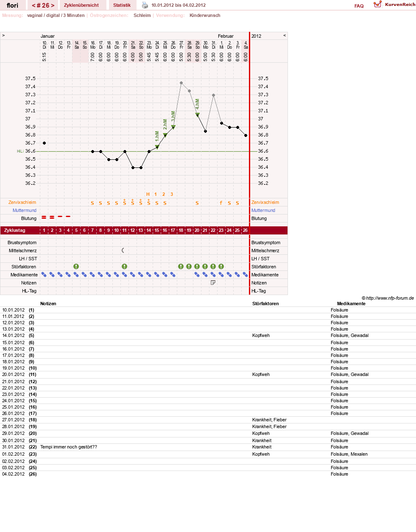Select the flori user tab
Image resolution: width=416 pixels, height=532 pixels.
(x=13, y=6)
